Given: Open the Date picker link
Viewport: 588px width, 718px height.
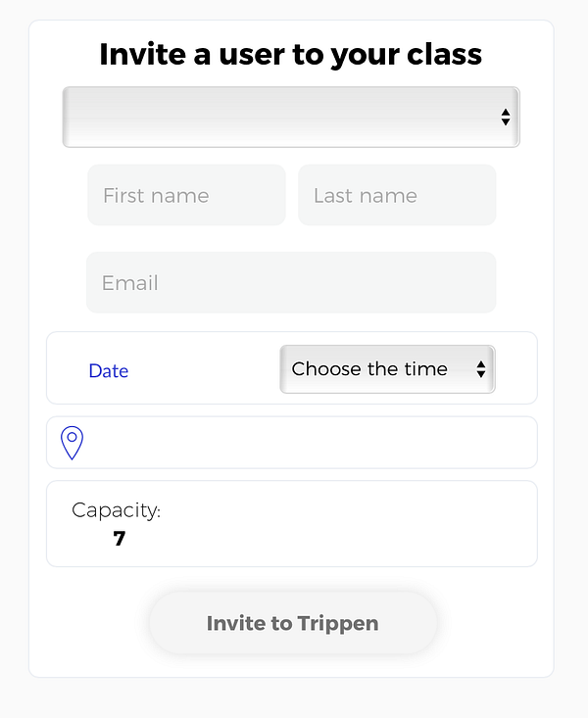Looking at the screenshot, I should click(x=108, y=370).
